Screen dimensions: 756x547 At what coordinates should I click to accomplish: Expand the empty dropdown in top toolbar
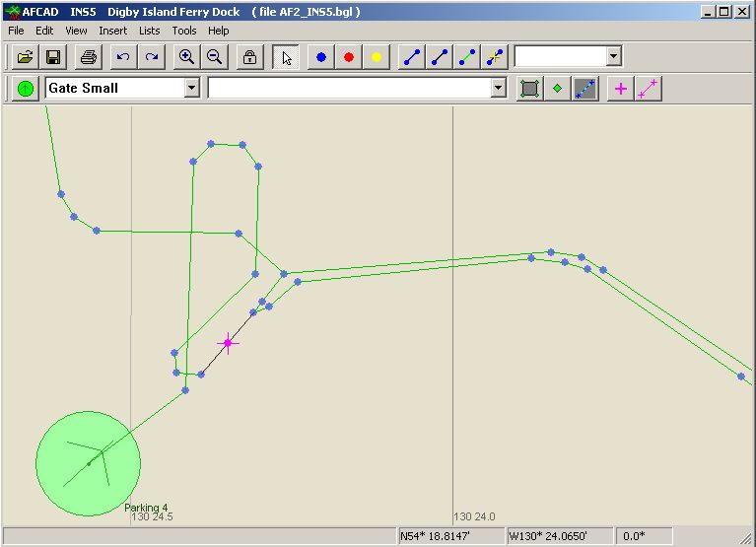(613, 57)
